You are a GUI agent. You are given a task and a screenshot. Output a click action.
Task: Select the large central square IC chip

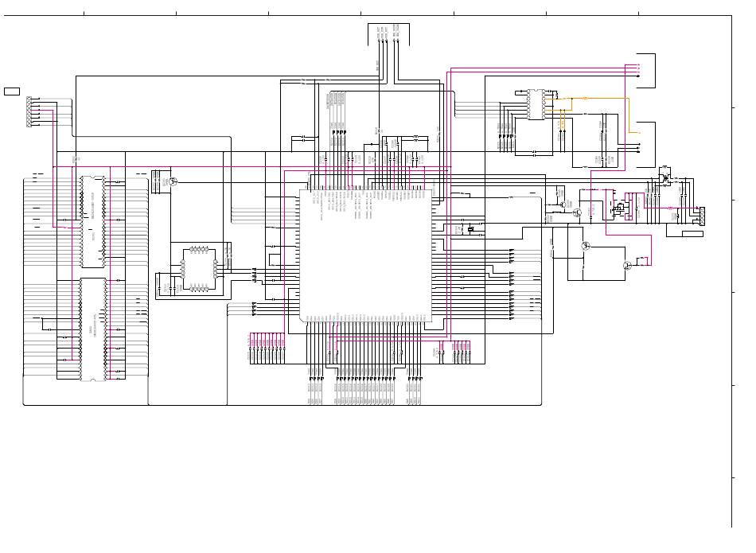pos(365,255)
